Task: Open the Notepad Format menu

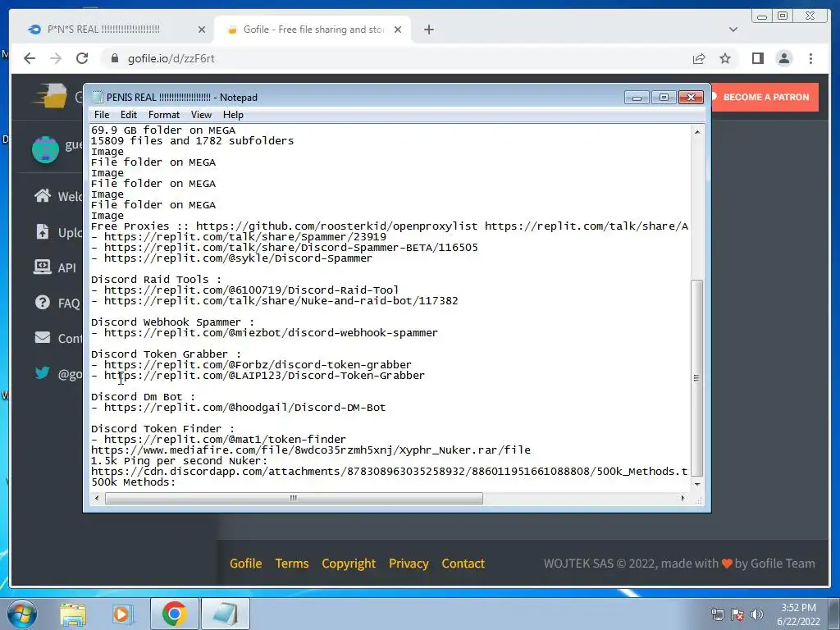Action: [x=163, y=115]
